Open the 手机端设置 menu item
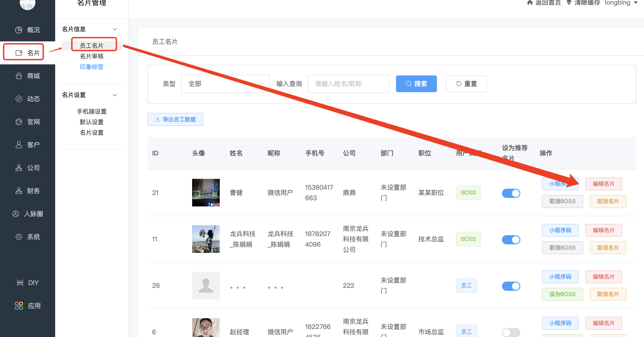The width and height of the screenshot is (644, 337). 91,111
